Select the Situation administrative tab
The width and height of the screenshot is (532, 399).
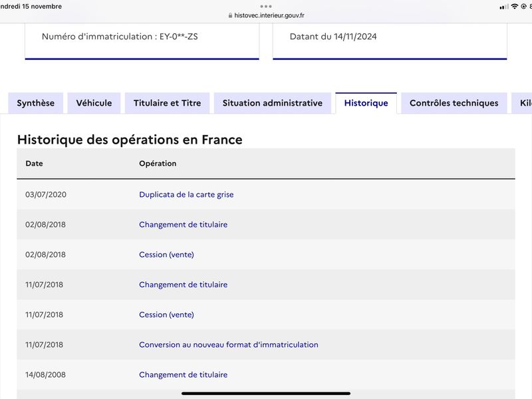click(x=273, y=103)
